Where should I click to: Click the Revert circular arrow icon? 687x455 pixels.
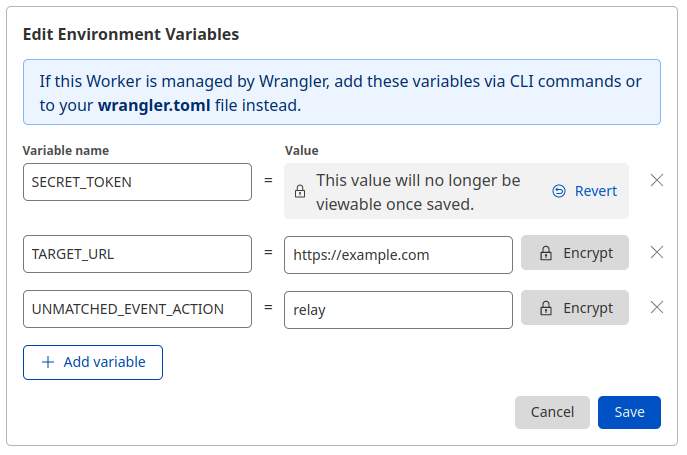coord(559,191)
